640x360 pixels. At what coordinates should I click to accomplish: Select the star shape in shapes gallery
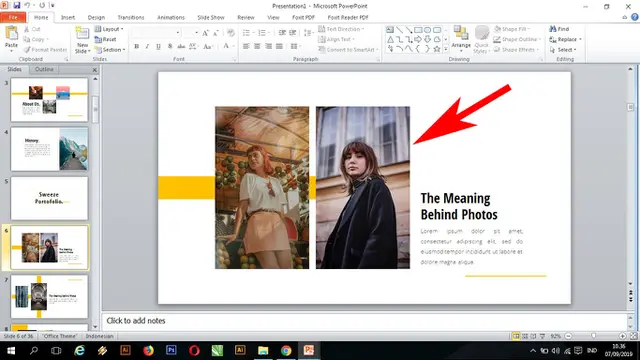point(437,49)
